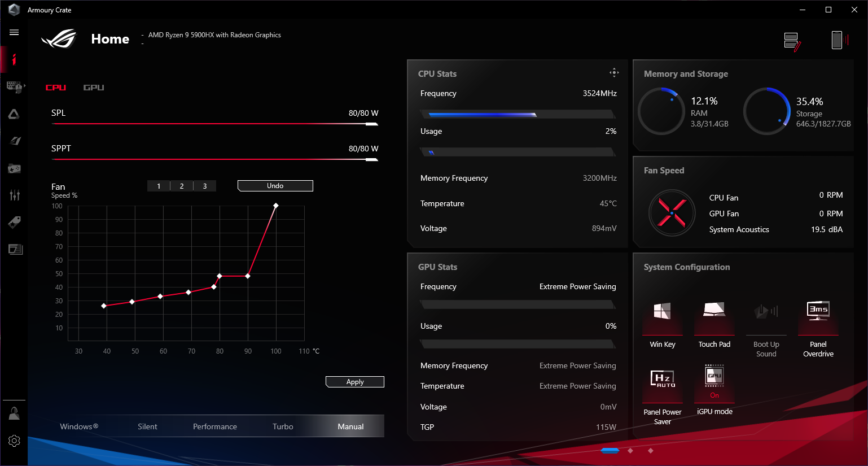Open the GameVisual icon in sidebar
The width and height of the screenshot is (868, 466).
click(15, 141)
